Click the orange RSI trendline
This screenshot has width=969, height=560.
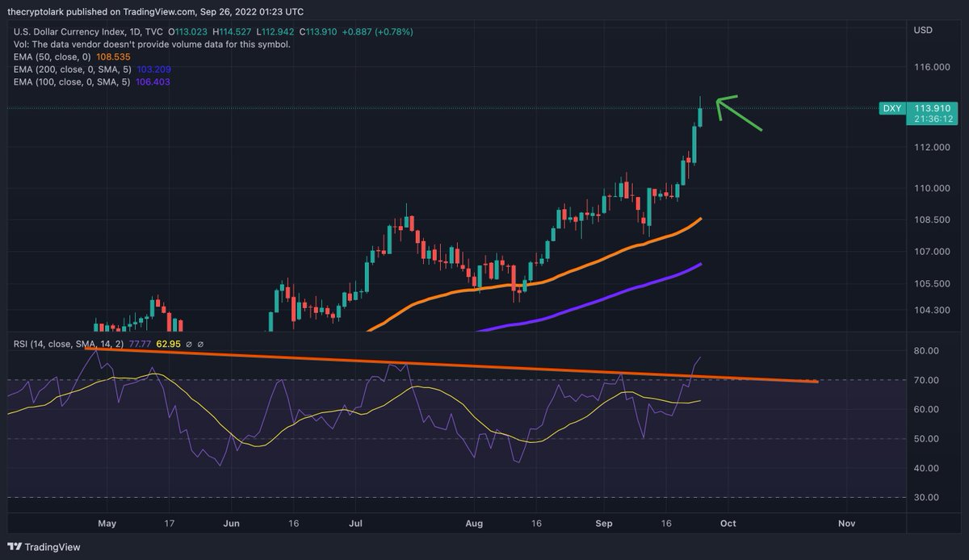click(452, 365)
